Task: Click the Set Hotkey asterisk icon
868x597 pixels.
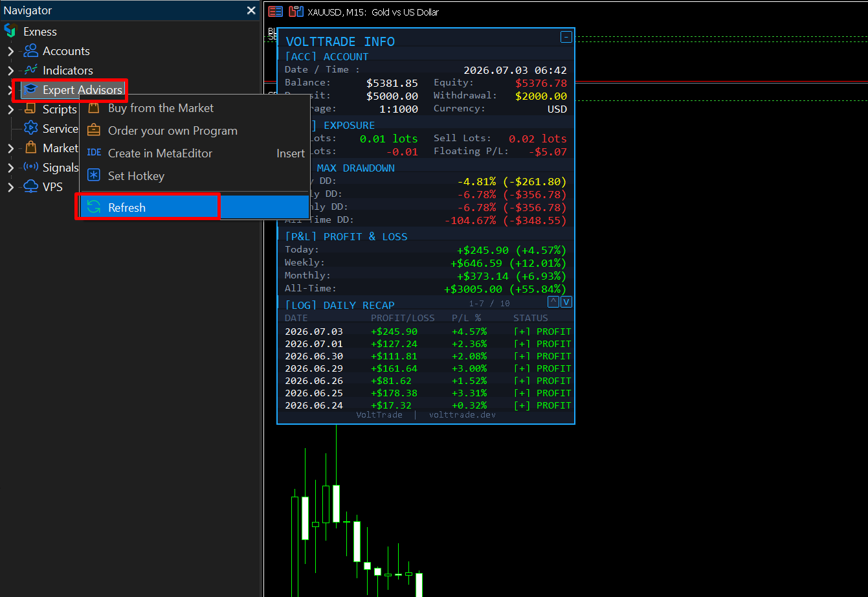Action: point(94,175)
